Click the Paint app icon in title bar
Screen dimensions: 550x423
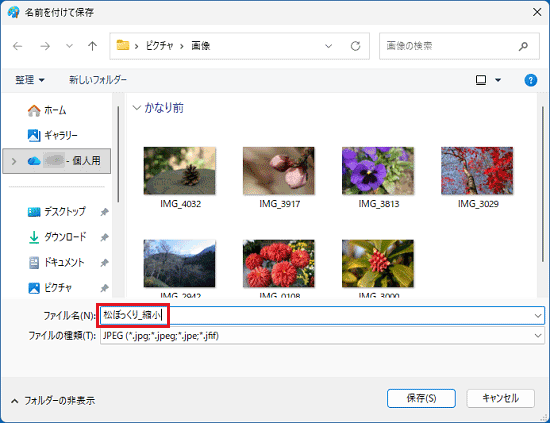point(14,13)
